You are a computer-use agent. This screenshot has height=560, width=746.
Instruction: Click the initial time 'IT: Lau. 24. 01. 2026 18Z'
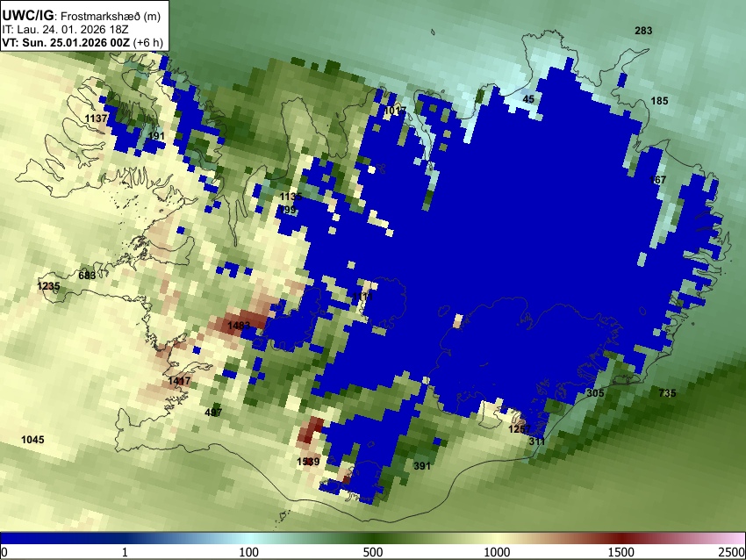[65, 30]
